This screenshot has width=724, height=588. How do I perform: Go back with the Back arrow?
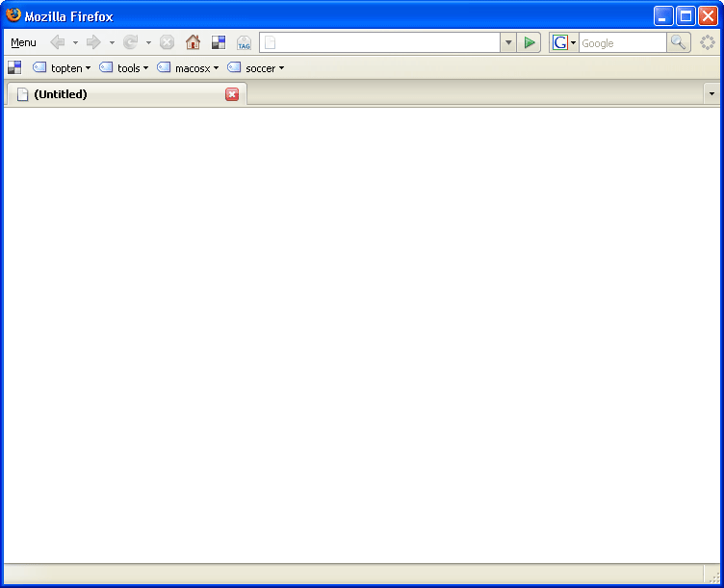tap(58, 42)
